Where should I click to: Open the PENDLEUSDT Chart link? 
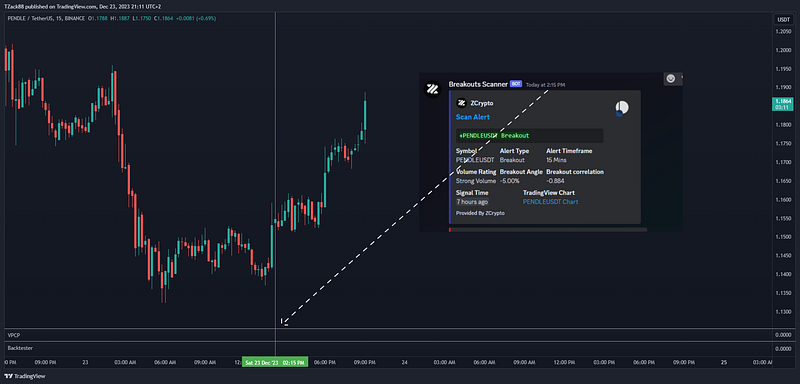click(551, 202)
